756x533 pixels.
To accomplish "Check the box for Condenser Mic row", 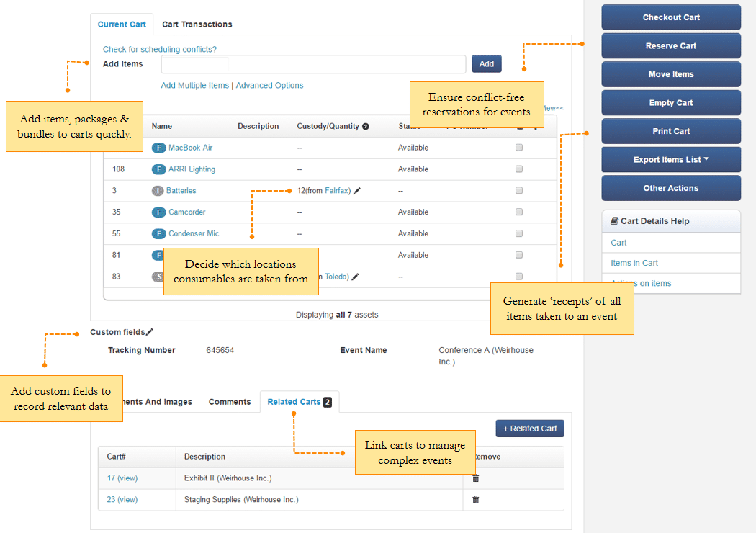I will click(x=519, y=233).
